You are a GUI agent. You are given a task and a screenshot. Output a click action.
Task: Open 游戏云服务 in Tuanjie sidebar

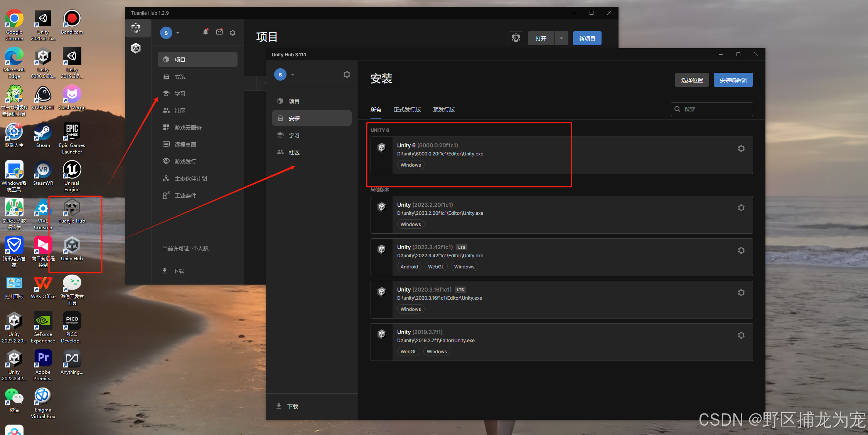pyautogui.click(x=188, y=128)
